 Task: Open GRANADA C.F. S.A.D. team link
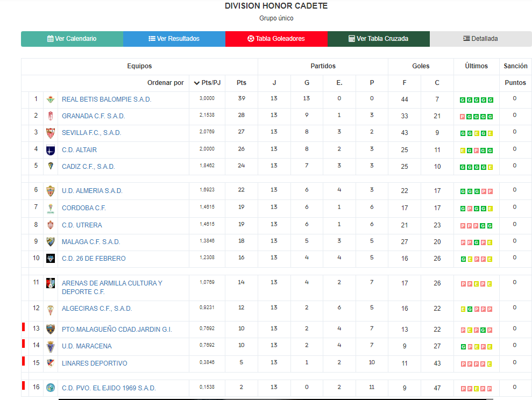(x=93, y=116)
